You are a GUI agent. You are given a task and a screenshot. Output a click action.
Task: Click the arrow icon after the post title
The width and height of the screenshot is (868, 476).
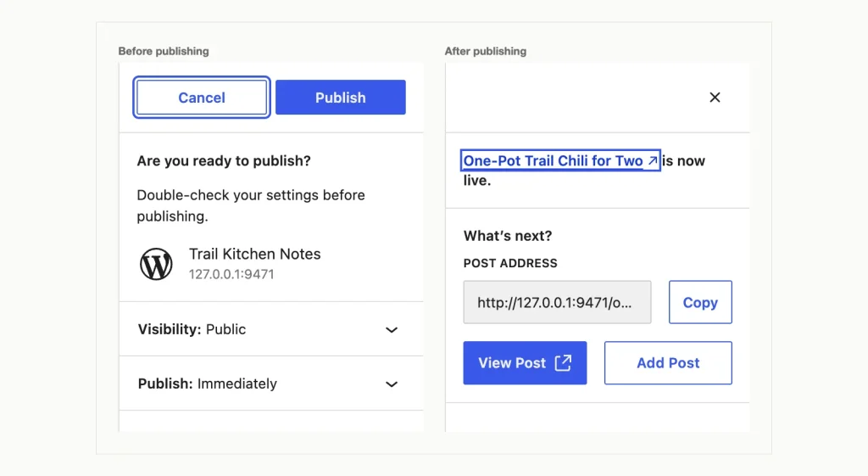652,160
